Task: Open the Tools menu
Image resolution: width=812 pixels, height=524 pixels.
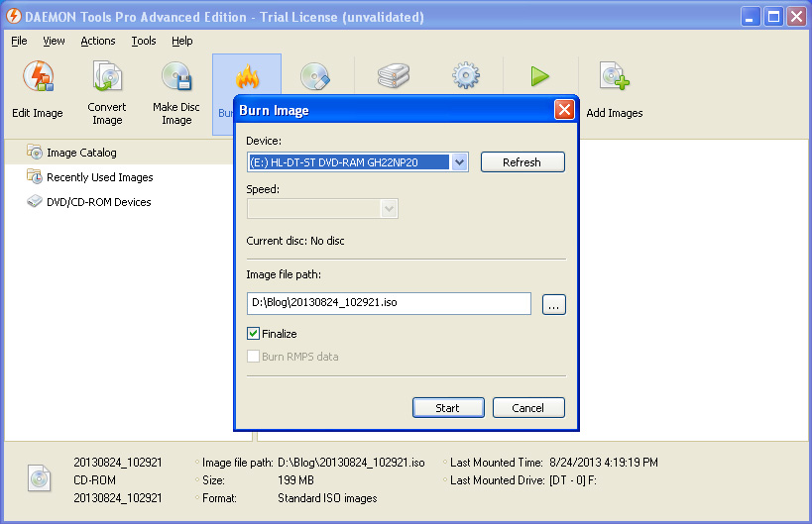Action: 144,41
